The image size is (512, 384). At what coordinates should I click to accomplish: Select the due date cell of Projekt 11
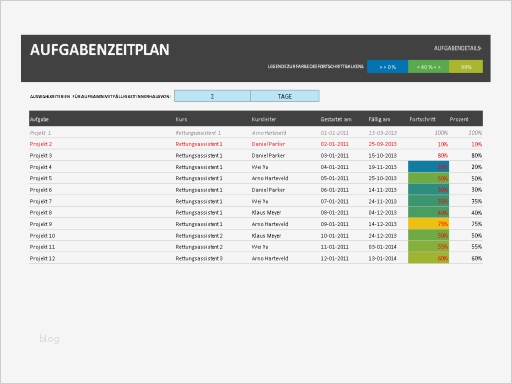pyautogui.click(x=382, y=247)
